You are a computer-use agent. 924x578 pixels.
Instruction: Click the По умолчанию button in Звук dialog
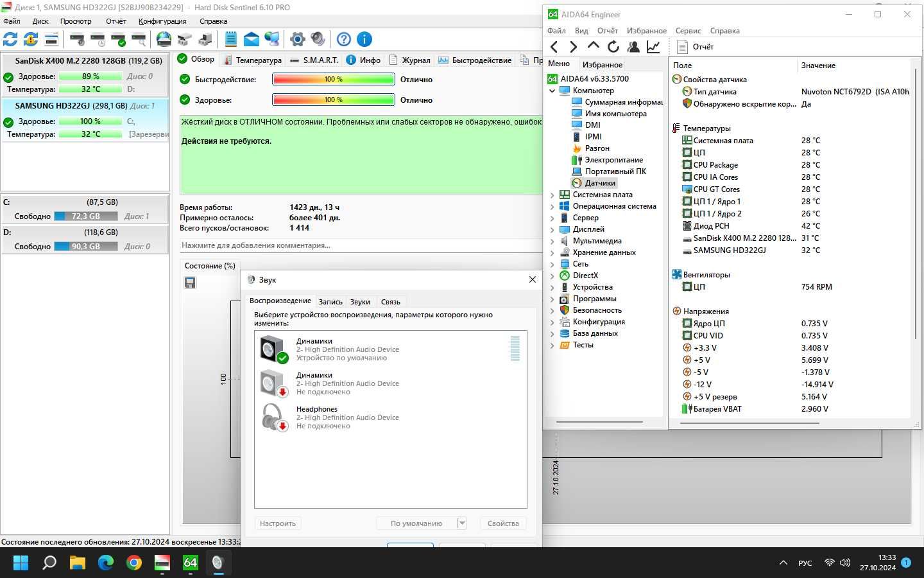point(416,523)
